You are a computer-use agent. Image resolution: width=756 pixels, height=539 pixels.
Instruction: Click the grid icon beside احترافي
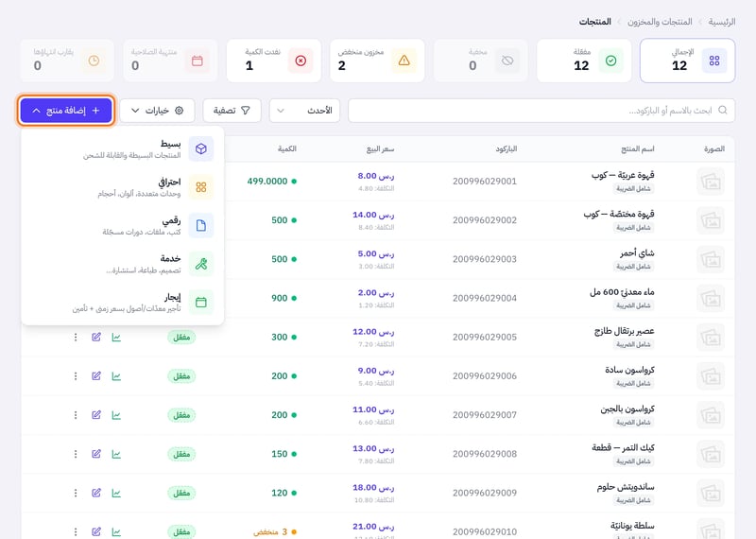(x=201, y=187)
